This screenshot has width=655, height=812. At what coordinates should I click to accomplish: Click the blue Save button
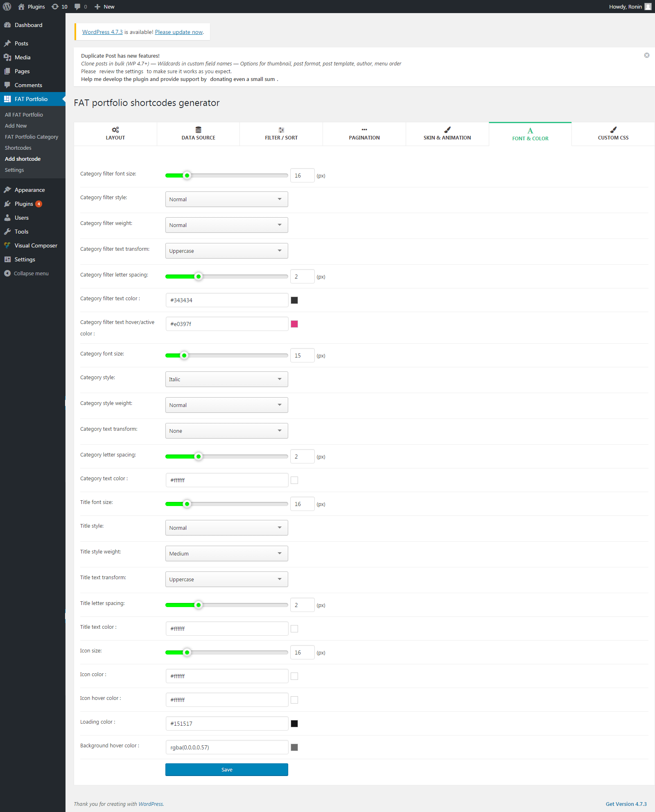tap(226, 769)
